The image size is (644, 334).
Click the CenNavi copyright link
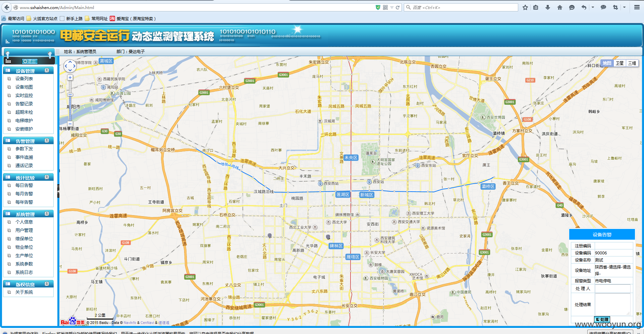point(147,323)
